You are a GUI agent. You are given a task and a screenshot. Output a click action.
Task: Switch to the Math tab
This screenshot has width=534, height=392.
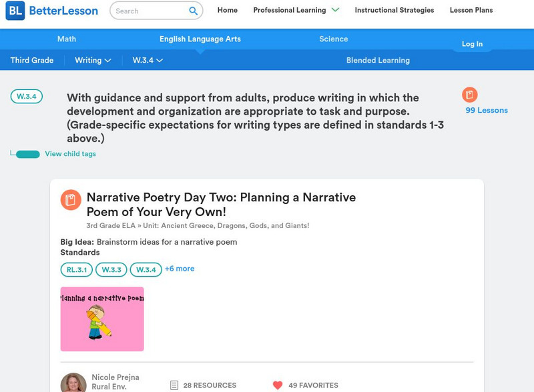67,39
